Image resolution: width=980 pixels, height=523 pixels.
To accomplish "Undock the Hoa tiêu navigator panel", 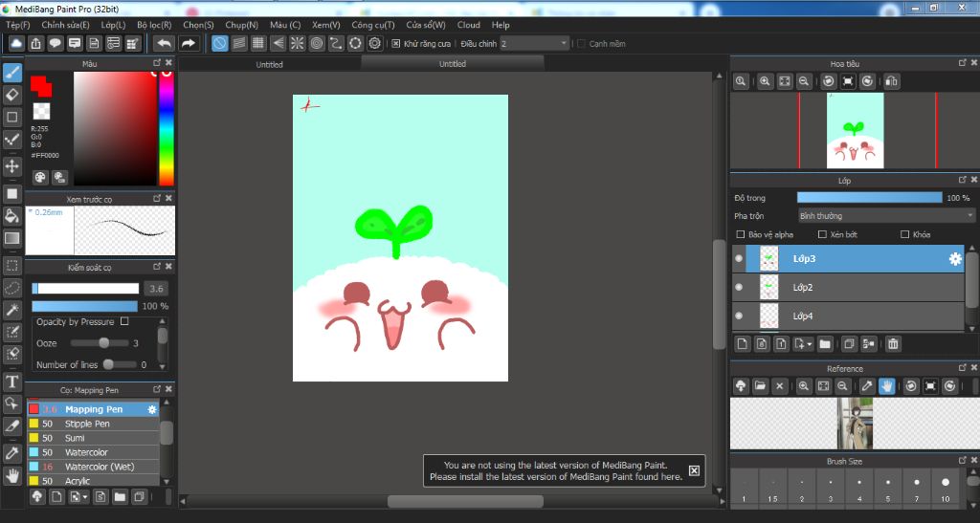I will click(962, 63).
